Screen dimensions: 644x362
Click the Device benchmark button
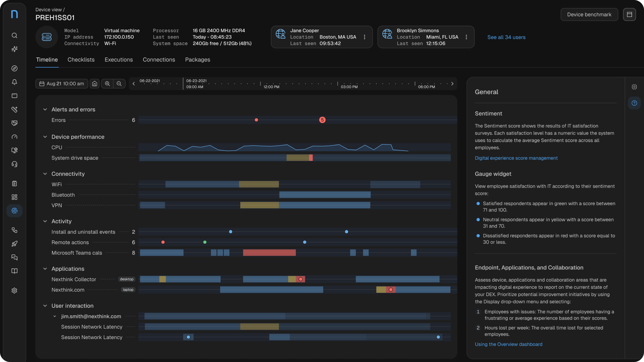pyautogui.click(x=589, y=14)
